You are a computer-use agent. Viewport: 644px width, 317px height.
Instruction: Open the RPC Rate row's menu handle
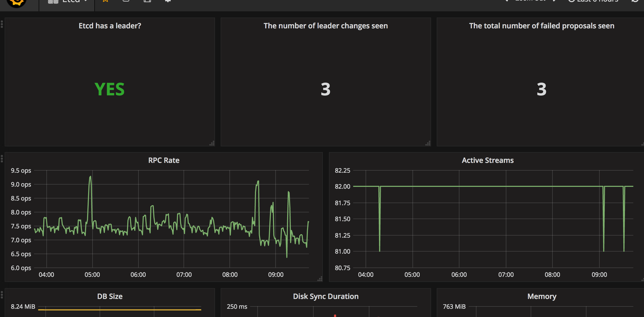tap(2, 159)
